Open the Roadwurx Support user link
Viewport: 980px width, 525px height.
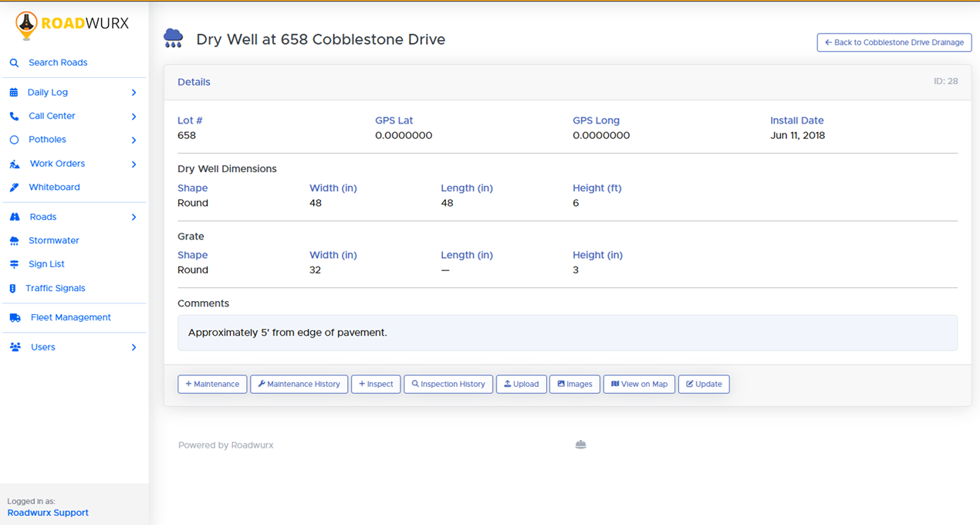point(48,513)
